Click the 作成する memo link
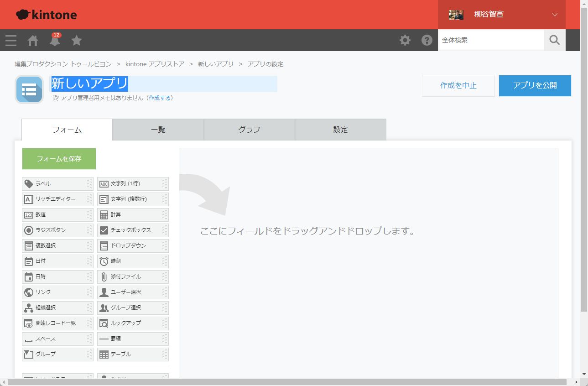 click(x=159, y=98)
